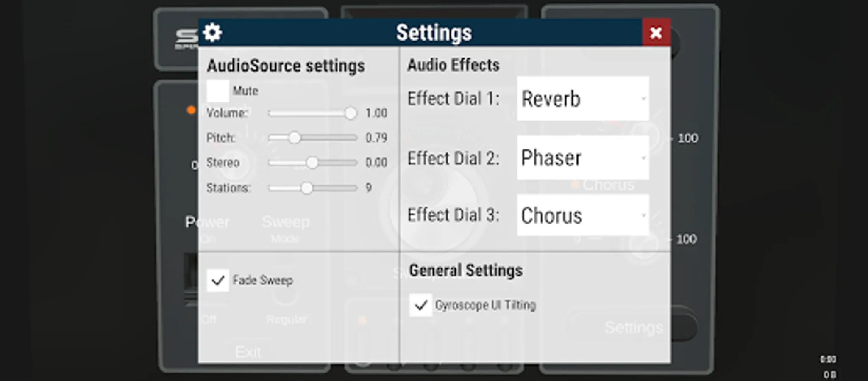Expand the Effect Dial 2 Phaser dropdown
Viewport: 868px width, 381px height.
click(x=582, y=158)
